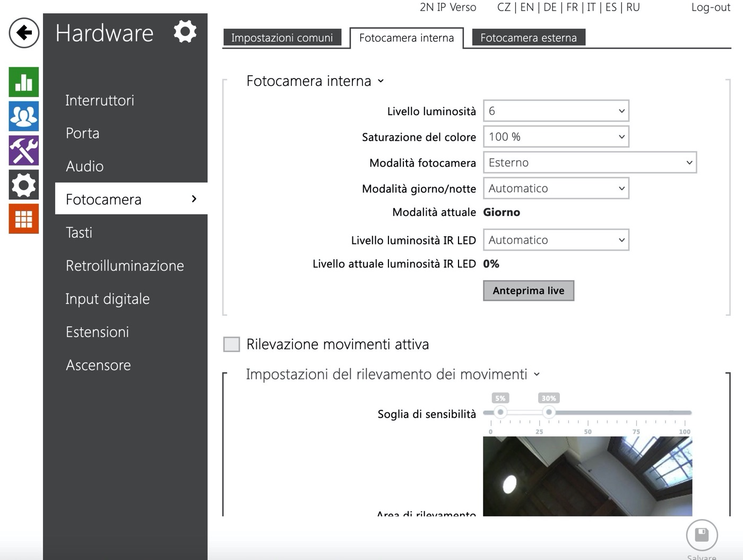Switch language to EN
Image resolution: width=743 pixels, height=560 pixels.
[527, 7]
